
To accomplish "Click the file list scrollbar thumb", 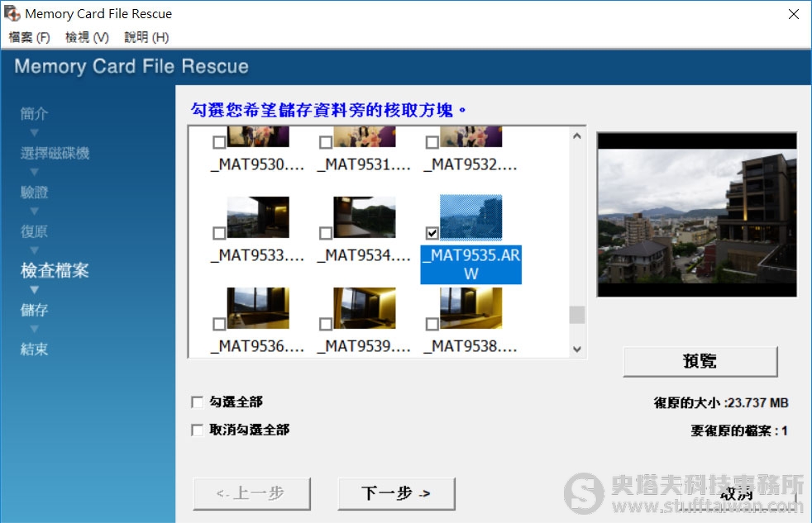I will coord(577,315).
